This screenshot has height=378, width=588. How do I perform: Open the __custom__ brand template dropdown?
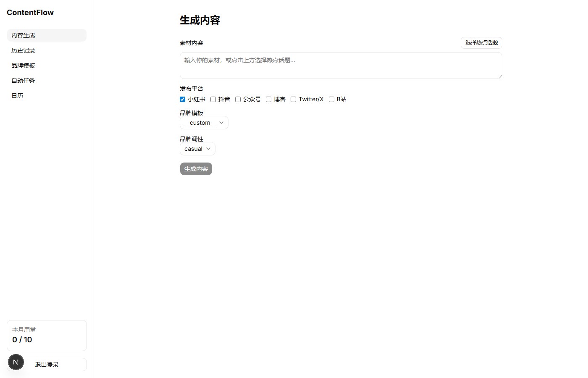coord(204,123)
